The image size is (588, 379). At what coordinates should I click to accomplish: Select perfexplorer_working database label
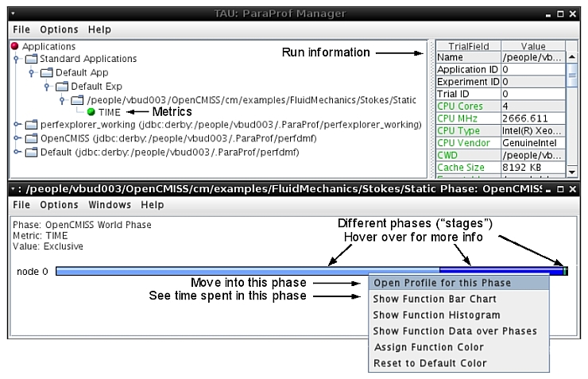231,125
